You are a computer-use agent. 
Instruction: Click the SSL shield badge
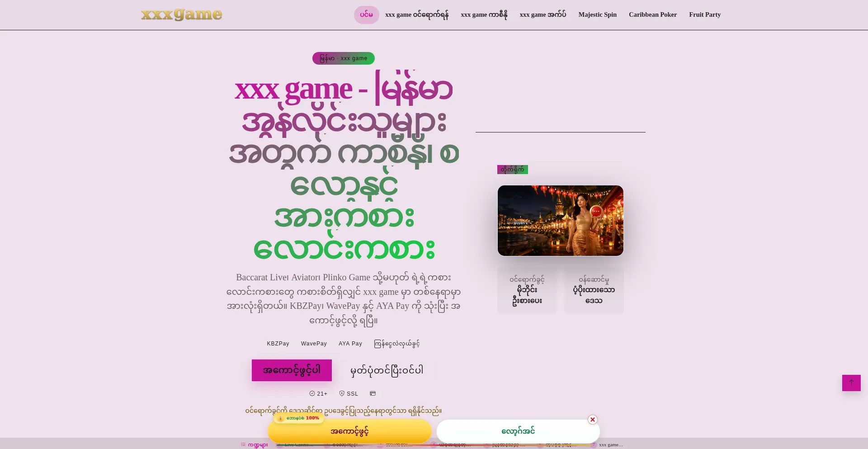[x=349, y=394]
